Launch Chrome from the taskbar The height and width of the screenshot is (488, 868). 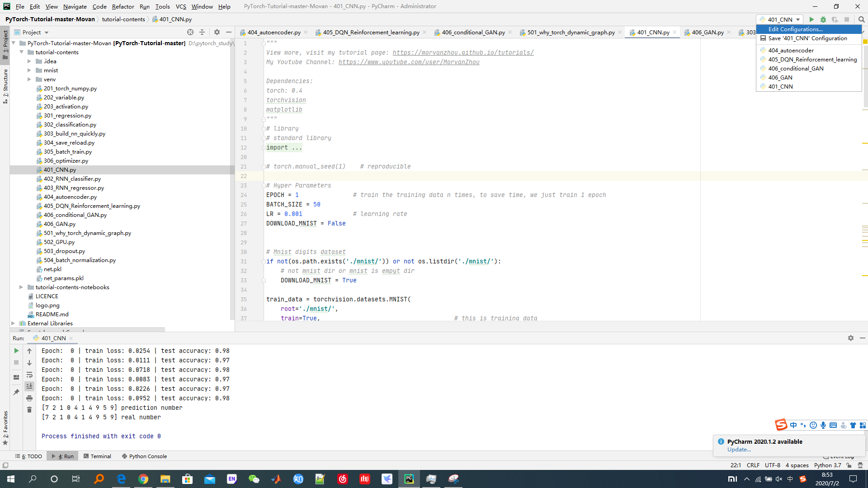[x=143, y=479]
